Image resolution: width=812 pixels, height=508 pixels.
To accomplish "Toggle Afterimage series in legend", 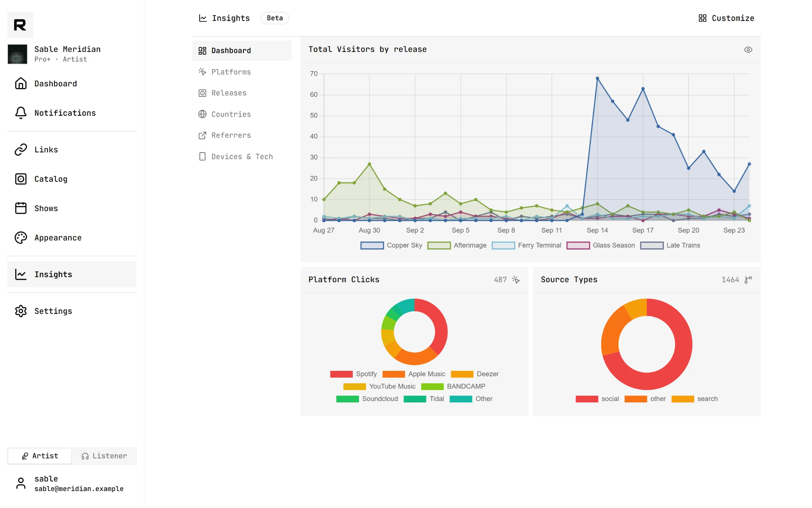I will click(x=457, y=245).
